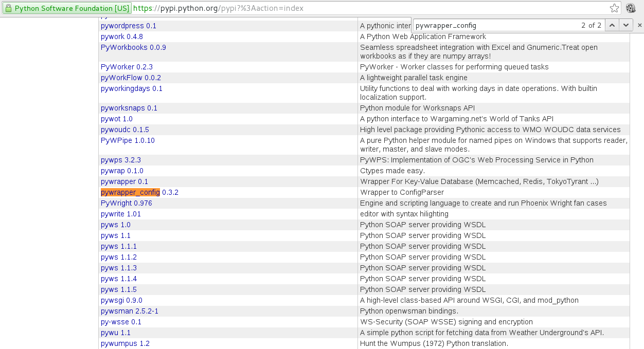644x349 pixels.
Task: Close the find-in-page bar
Action: [x=639, y=25]
